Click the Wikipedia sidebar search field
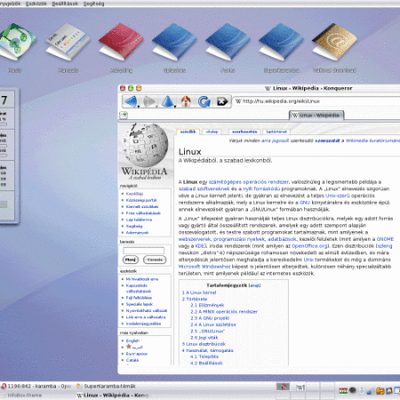This screenshot has height=400, width=400. (144, 250)
